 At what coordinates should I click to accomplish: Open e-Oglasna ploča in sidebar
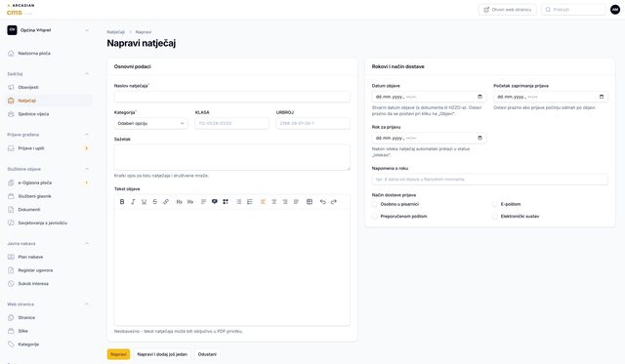point(48,182)
